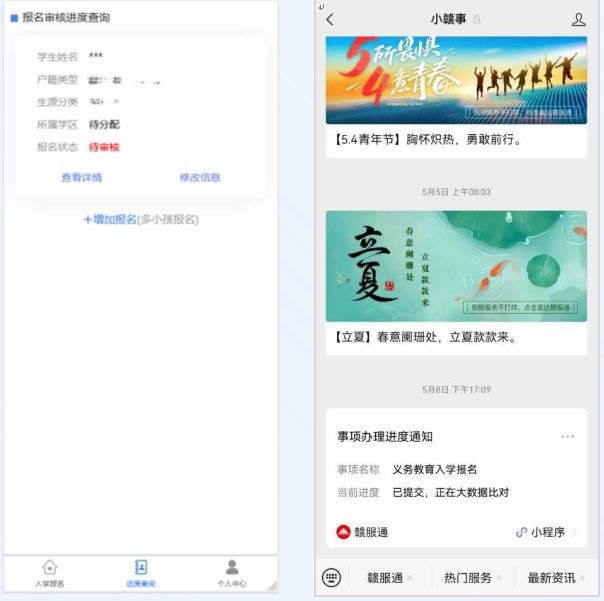Image resolution: width=604 pixels, height=601 pixels.
Task: Tap the muted bell icon beside 小赣事
Action: click(x=477, y=19)
